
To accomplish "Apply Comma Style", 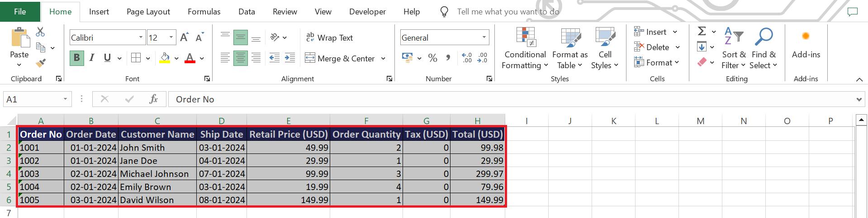I will [448, 58].
